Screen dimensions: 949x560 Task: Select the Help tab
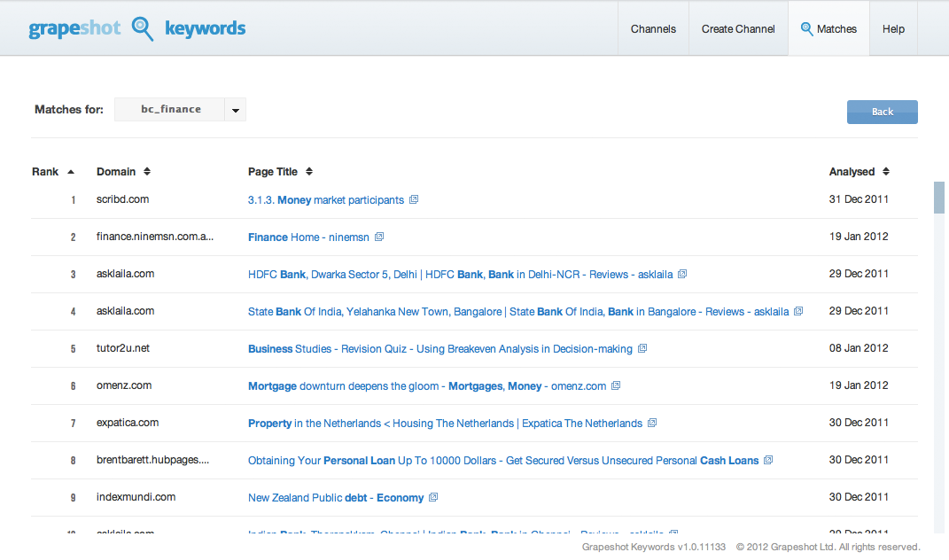(x=893, y=28)
